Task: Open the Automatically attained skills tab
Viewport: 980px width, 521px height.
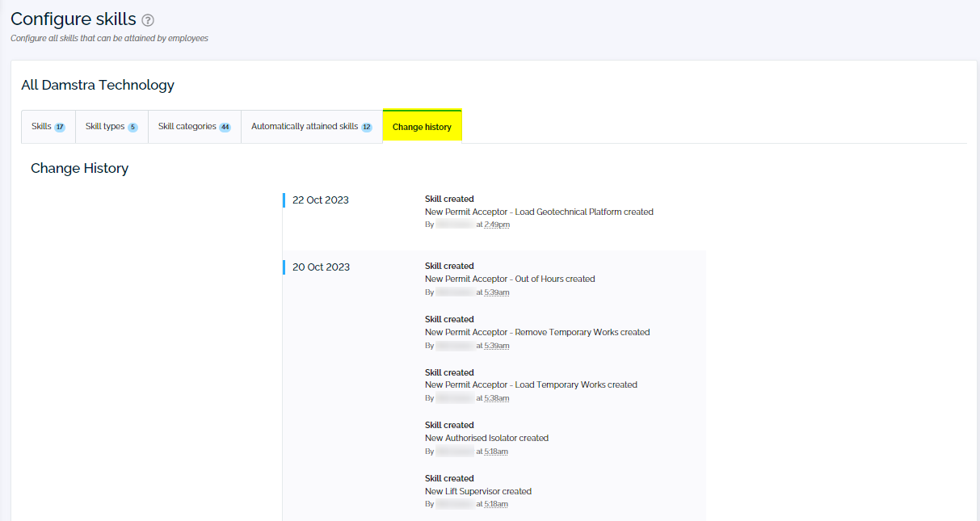Action: 304,126
